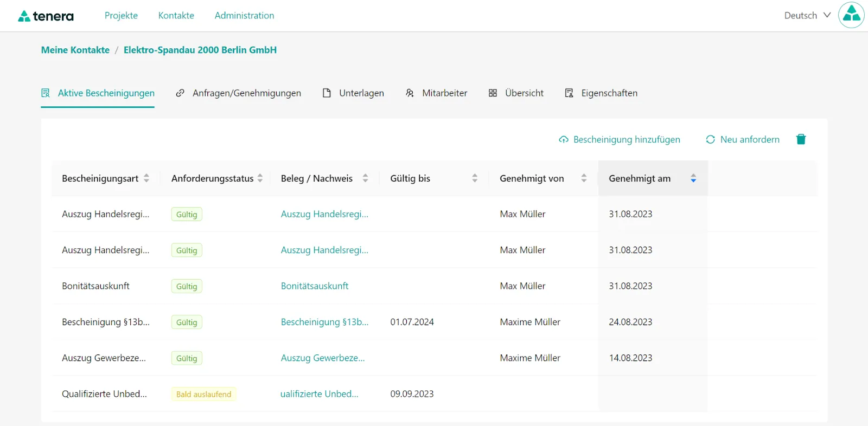Select Qualifizierte Unbed... row name

(x=104, y=394)
